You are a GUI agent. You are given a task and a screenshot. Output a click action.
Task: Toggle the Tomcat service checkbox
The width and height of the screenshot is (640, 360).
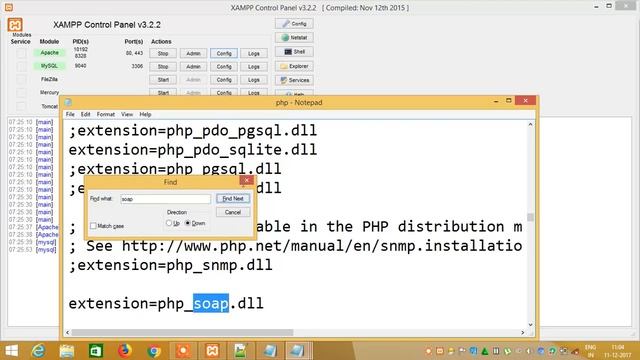tap(22, 107)
